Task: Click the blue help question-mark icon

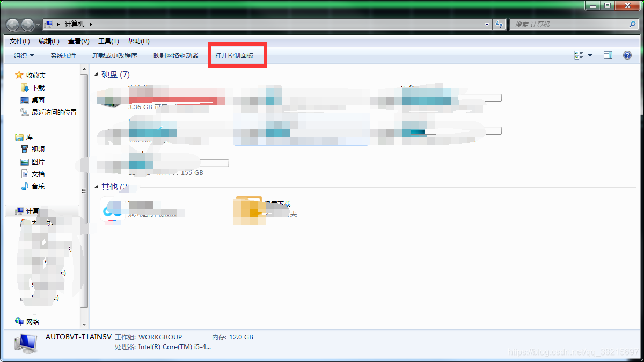Action: [627, 55]
